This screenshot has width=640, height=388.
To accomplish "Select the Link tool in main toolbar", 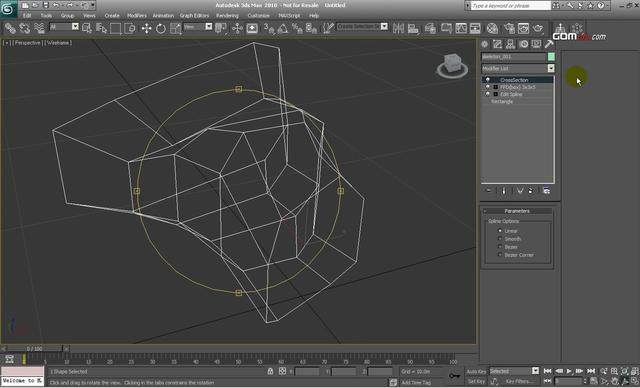I will coord(10,28).
